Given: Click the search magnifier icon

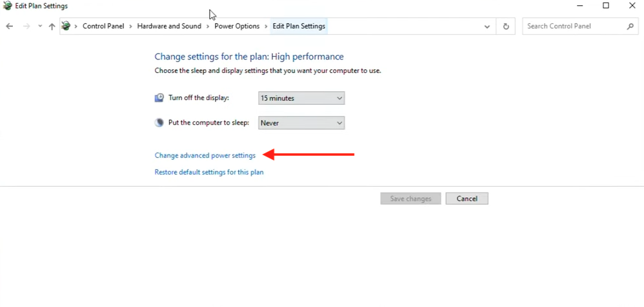Looking at the screenshot, I should pos(630,26).
